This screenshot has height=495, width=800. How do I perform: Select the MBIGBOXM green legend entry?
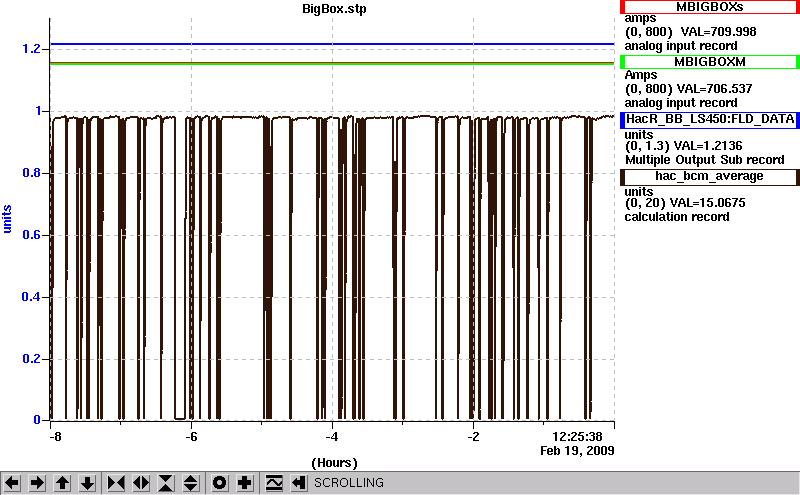click(x=710, y=62)
